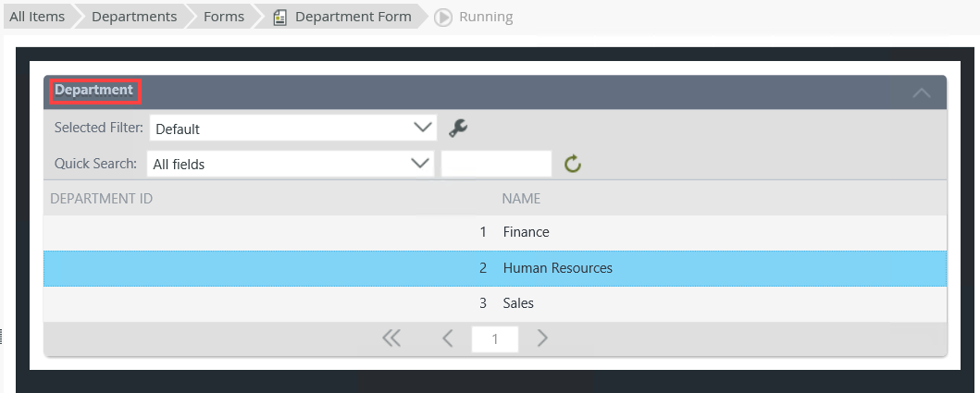
Task: Sort by the NAME column header
Action: [x=521, y=199]
